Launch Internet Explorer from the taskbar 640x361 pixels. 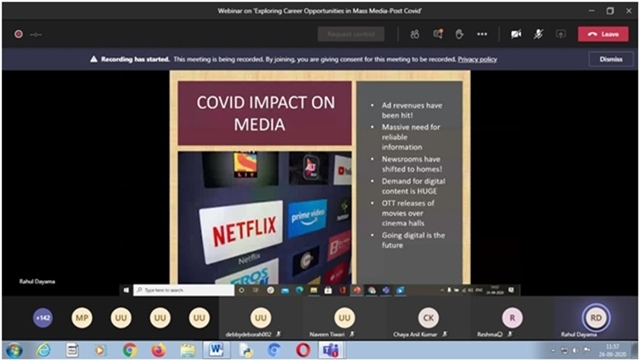tap(43, 350)
